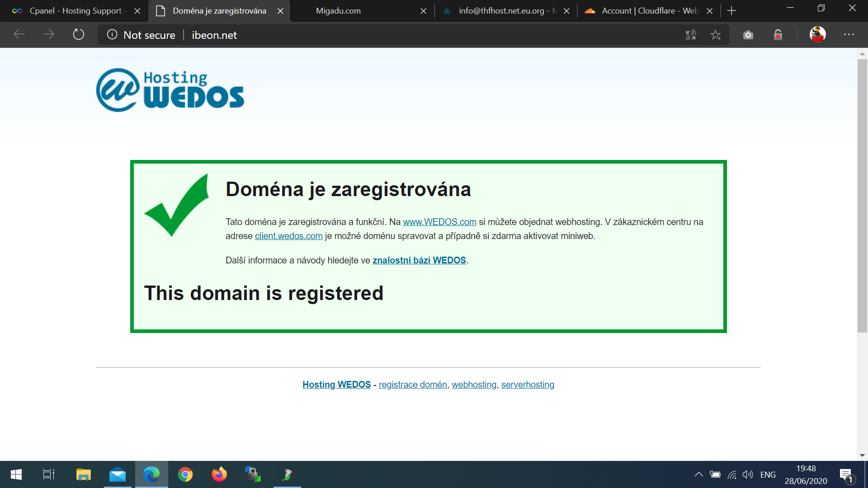Click the browser refresh icon
868x488 pixels.
79,35
